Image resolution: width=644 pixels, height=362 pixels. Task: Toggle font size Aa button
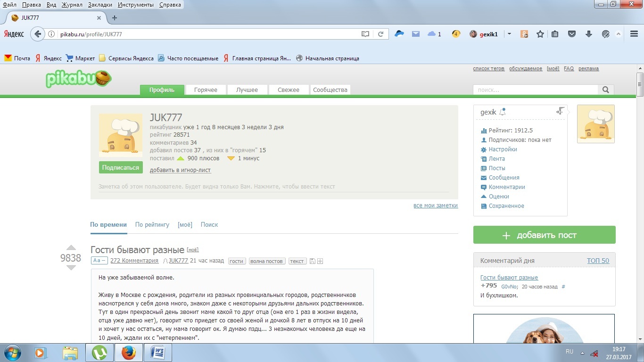pos(99,261)
